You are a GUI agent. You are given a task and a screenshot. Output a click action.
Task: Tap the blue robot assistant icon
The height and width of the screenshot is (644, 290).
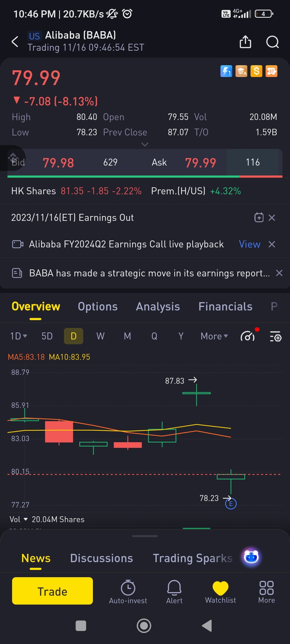click(251, 557)
